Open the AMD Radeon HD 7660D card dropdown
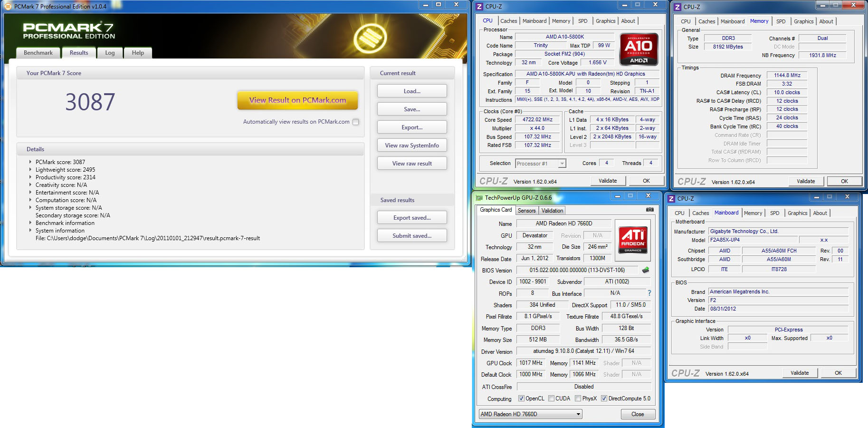868x428 pixels. tap(530, 414)
